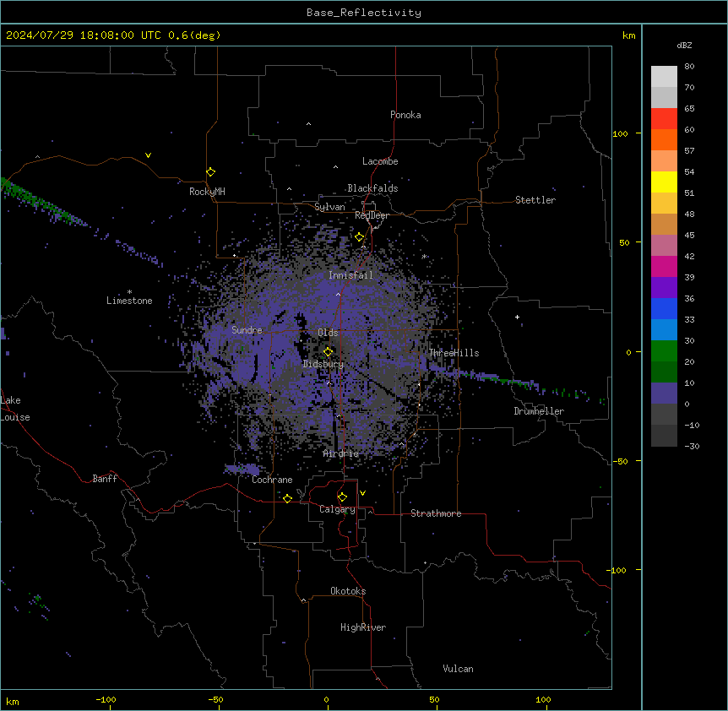Screen dimensions: 728x711
Task: Pick the light blue 30-33 dBZ swatch
Action: click(664, 330)
